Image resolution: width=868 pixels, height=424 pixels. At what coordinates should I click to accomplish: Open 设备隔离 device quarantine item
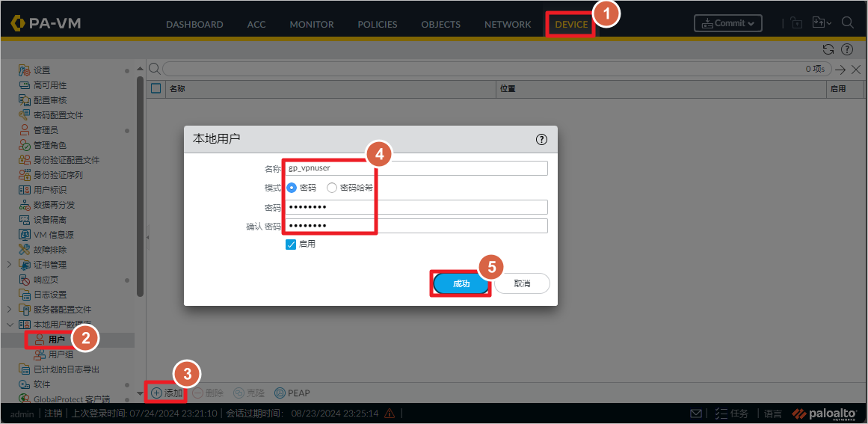[50, 220]
